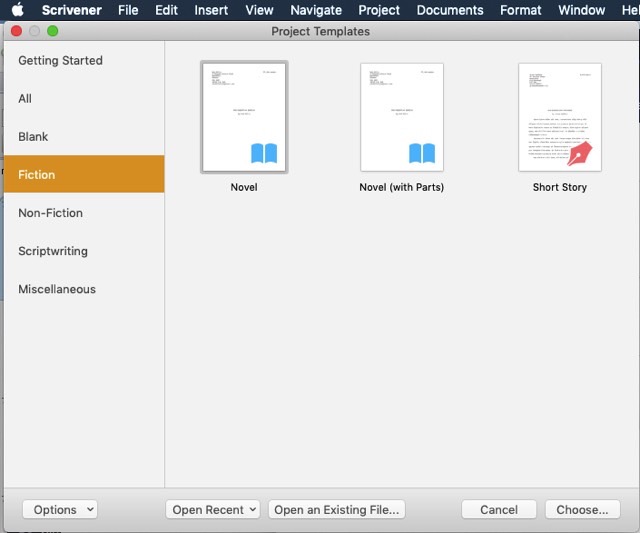This screenshot has width=640, height=533.
Task: Open the Navigate menu
Action: pyautogui.click(x=316, y=10)
